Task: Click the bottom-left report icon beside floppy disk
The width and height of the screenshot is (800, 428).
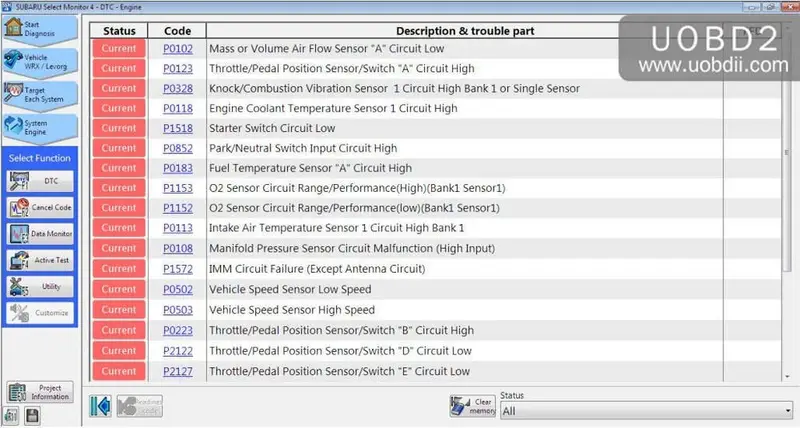Action: 11,416
